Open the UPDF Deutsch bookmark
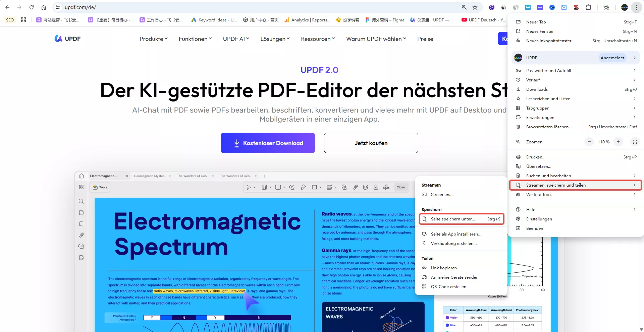 tap(484, 20)
